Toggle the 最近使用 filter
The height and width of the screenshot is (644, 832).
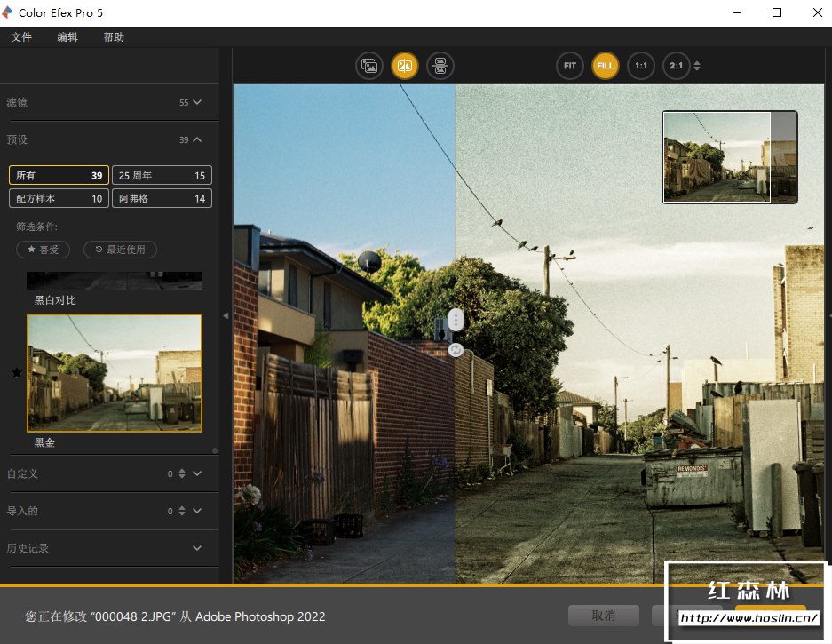pyautogui.click(x=120, y=250)
